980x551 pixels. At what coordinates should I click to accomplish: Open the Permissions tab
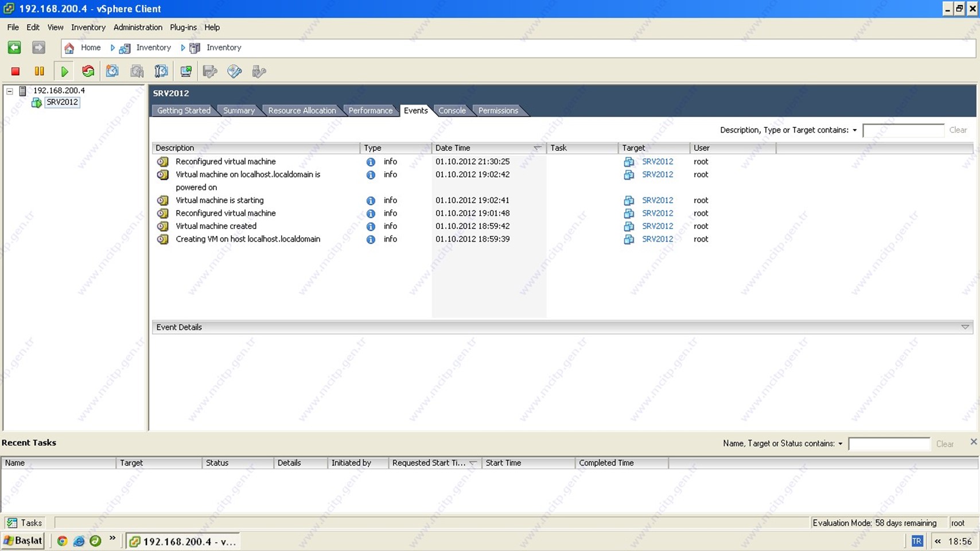coord(498,111)
